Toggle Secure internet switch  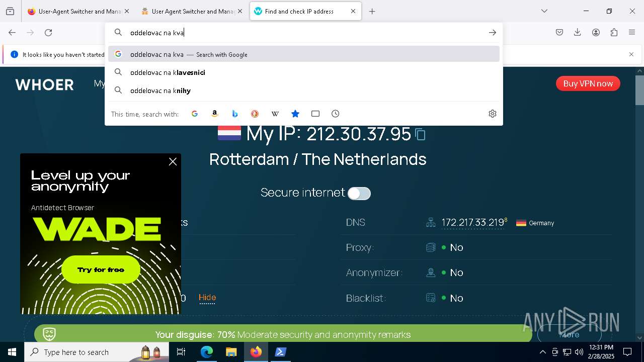pyautogui.click(x=359, y=194)
